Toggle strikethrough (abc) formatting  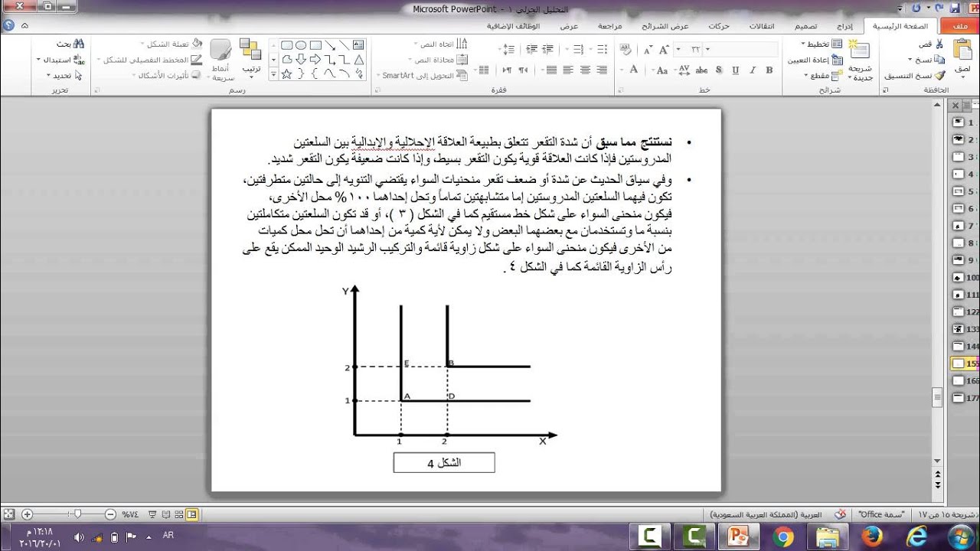(x=701, y=70)
